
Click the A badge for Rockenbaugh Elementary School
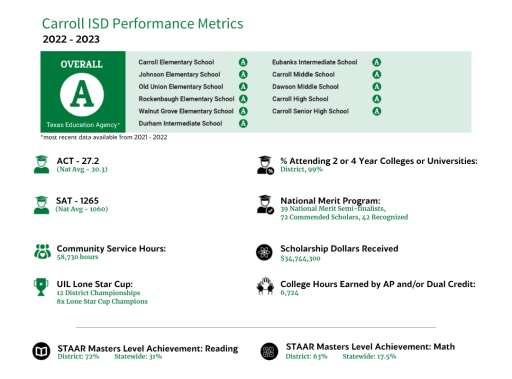243,99
